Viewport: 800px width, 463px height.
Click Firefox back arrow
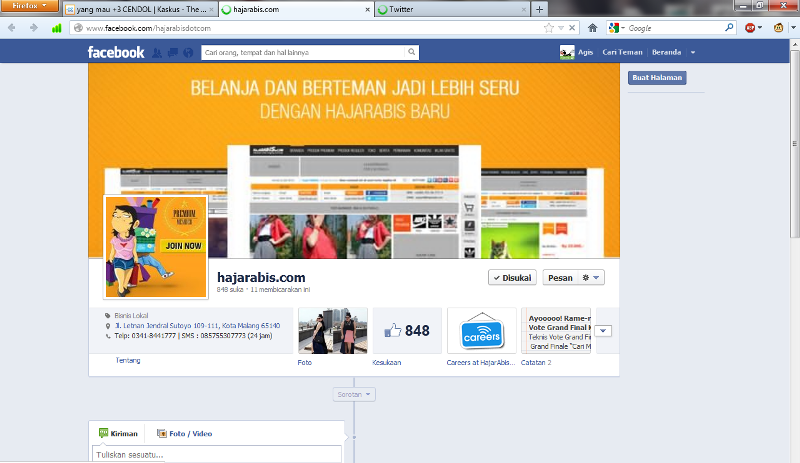pyautogui.click(x=12, y=28)
